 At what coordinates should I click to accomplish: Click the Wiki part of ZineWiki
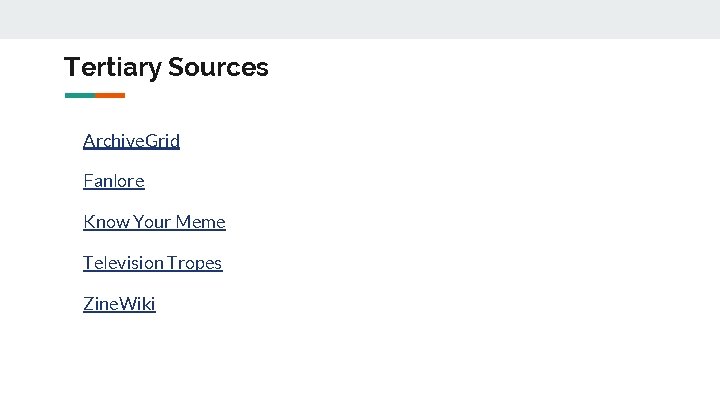click(138, 304)
